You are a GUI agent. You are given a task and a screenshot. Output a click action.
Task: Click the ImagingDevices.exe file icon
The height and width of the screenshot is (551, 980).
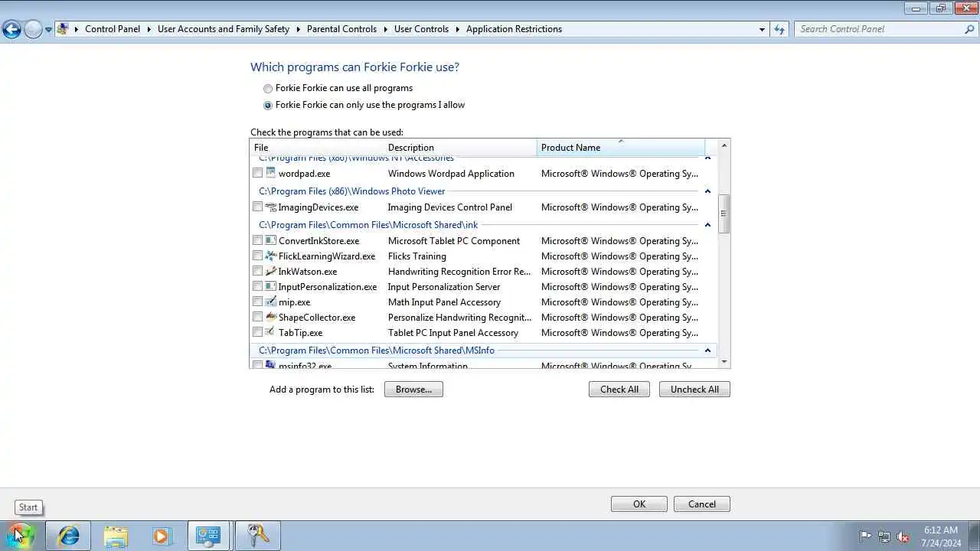click(x=270, y=207)
